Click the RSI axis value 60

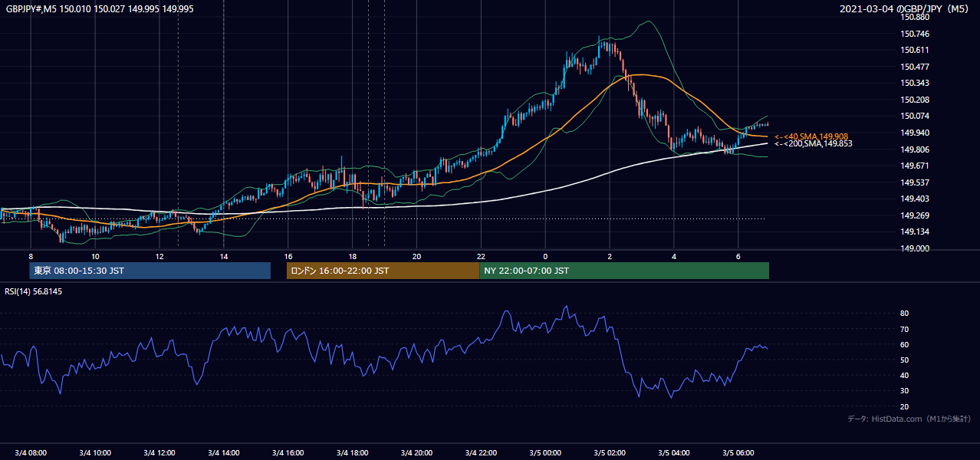click(x=905, y=344)
